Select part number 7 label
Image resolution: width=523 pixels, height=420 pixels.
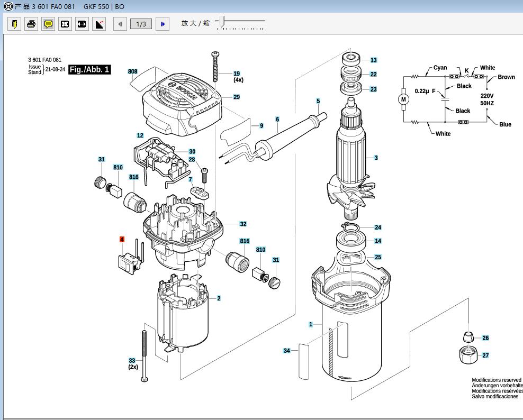191,179
